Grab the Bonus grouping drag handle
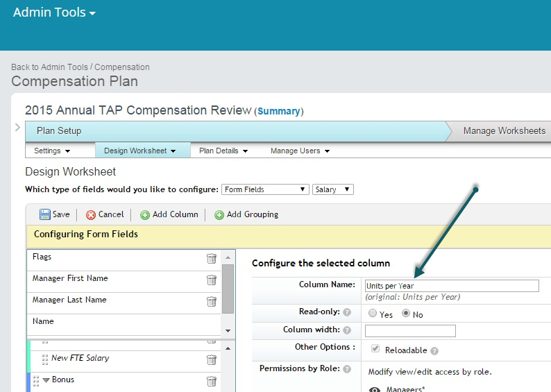 point(36,381)
